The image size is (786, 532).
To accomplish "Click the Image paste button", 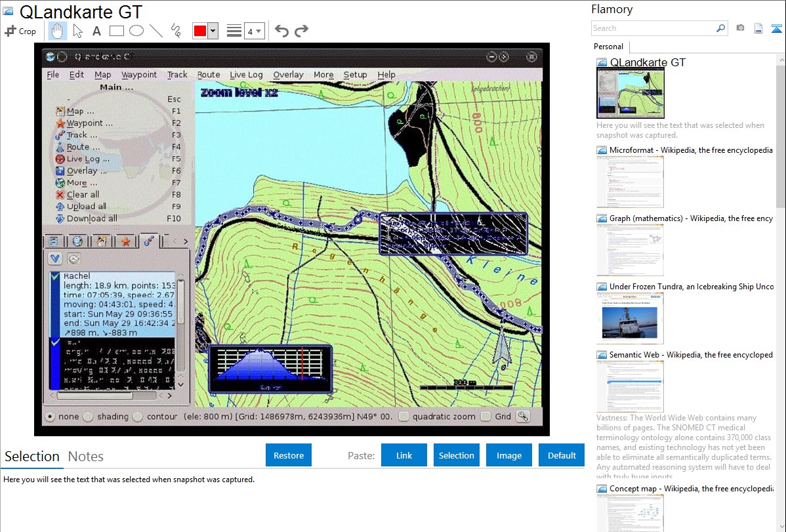I will point(508,455).
